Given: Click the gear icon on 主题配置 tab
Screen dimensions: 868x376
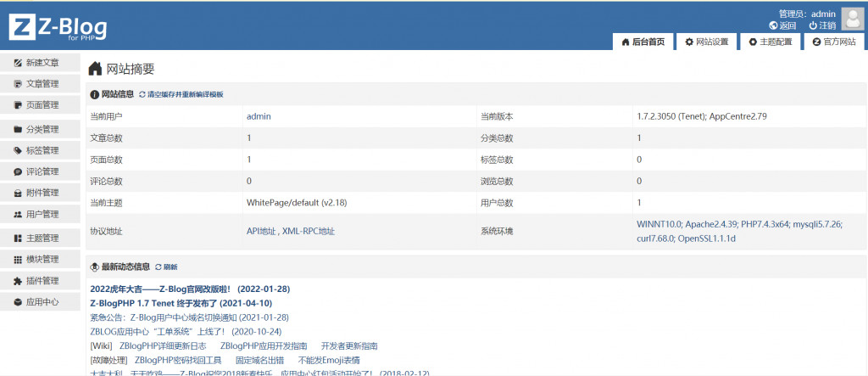Looking at the screenshot, I should point(753,42).
